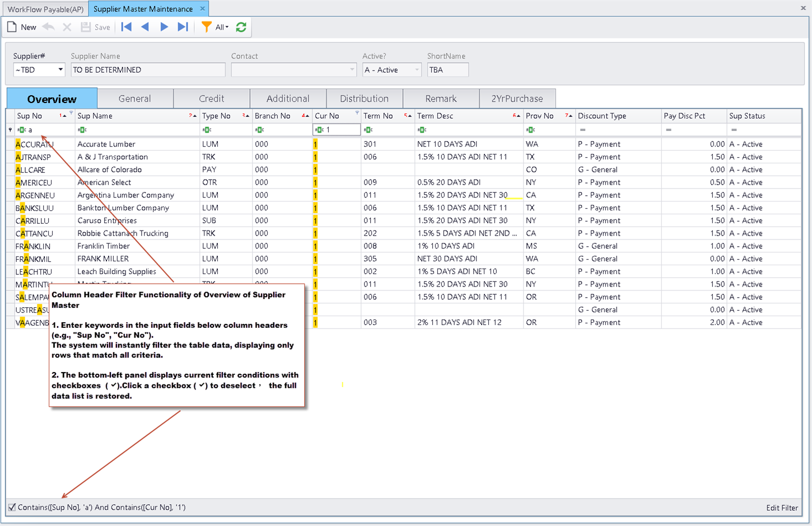The height and width of the screenshot is (526, 812).
Task: Click the Edit Filter link
Action: tap(782, 508)
